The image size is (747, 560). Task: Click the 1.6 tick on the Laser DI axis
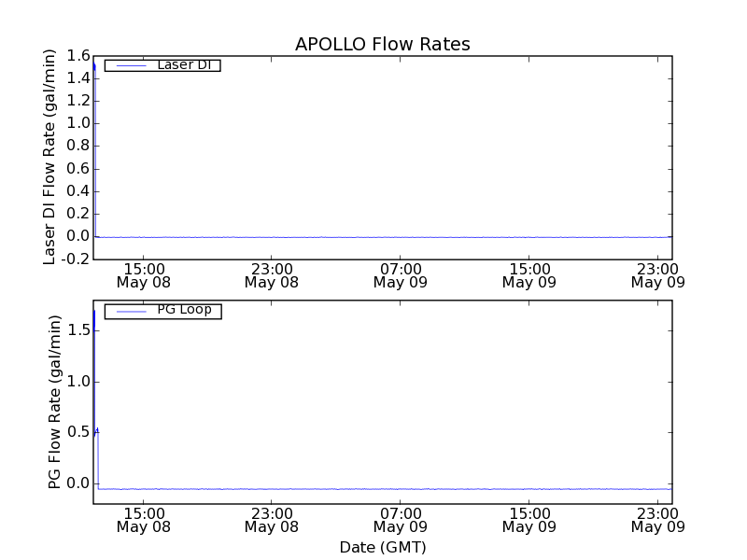78,56
